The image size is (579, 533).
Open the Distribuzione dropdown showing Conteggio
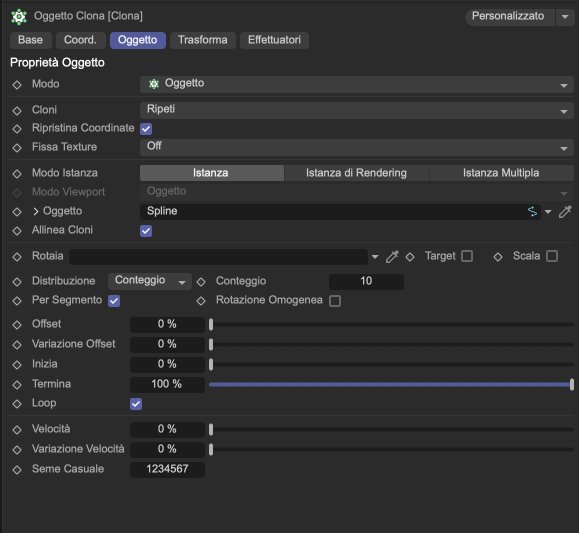[x=150, y=281]
